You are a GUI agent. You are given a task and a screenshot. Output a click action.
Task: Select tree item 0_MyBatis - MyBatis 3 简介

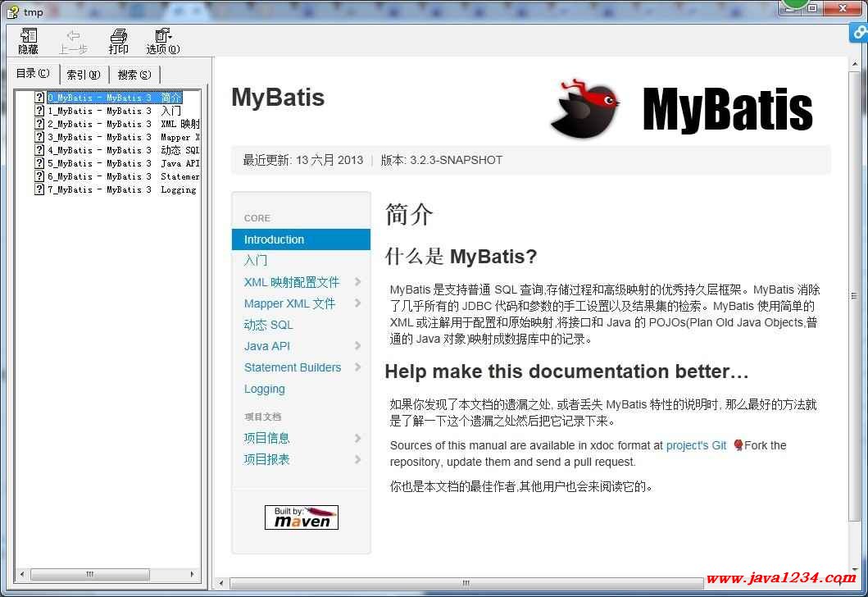[x=115, y=98]
